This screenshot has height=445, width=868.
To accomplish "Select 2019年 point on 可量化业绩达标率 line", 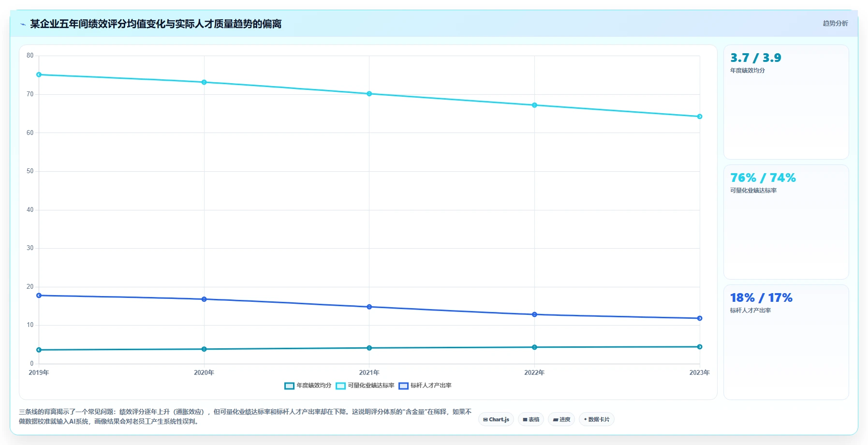I will point(39,74).
